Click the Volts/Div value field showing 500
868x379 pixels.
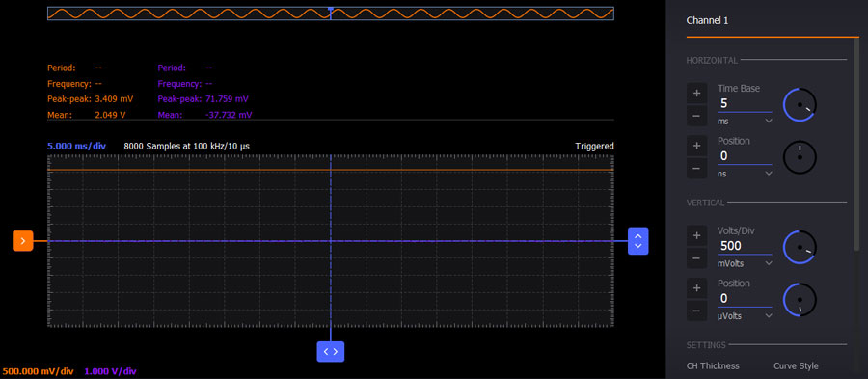745,246
